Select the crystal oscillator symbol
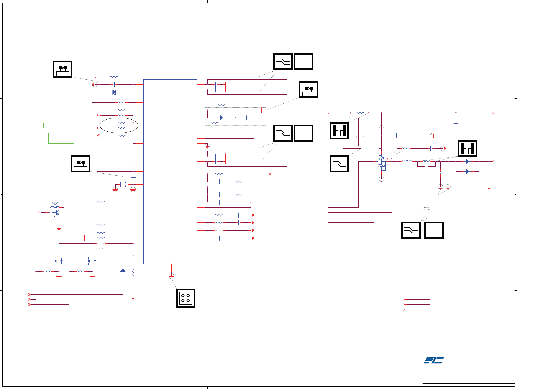Screen dimensions: 555x392 tap(124, 184)
